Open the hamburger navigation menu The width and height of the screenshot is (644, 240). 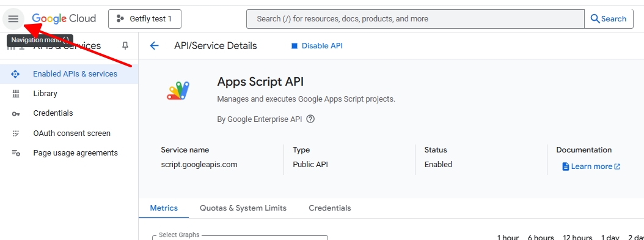[x=13, y=19]
